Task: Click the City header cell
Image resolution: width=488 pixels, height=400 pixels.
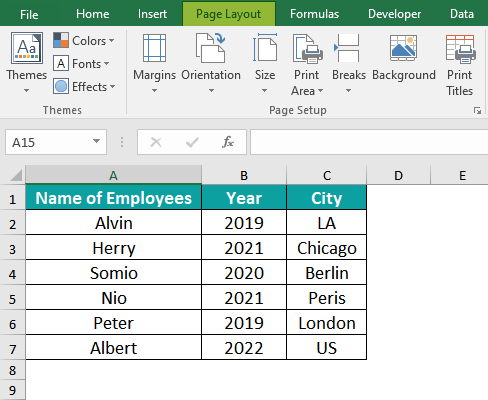Action: point(327,198)
